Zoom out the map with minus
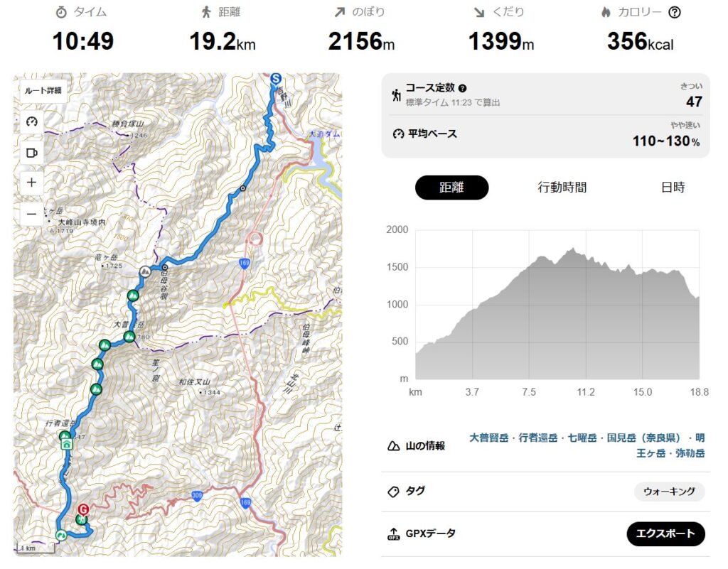The width and height of the screenshot is (728, 569). 31,213
